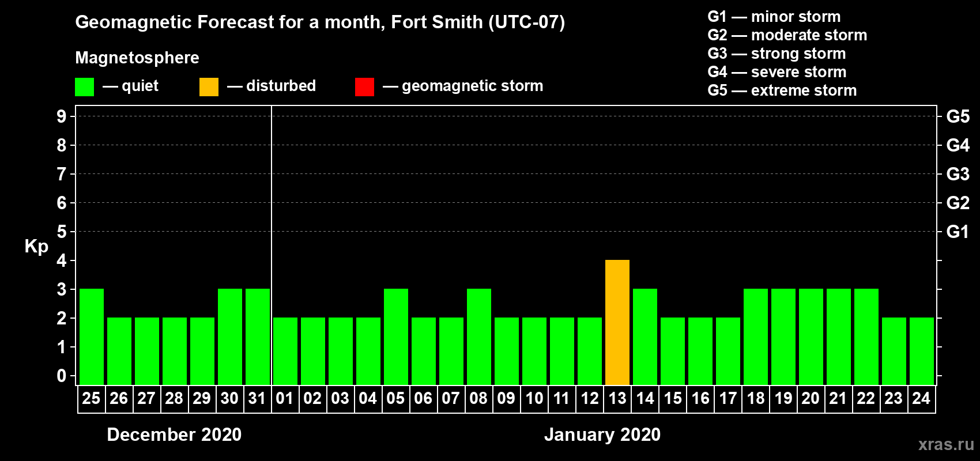The height and width of the screenshot is (461, 980).
Task: Click the 'Magnetosphere' heading
Action: click(x=137, y=58)
